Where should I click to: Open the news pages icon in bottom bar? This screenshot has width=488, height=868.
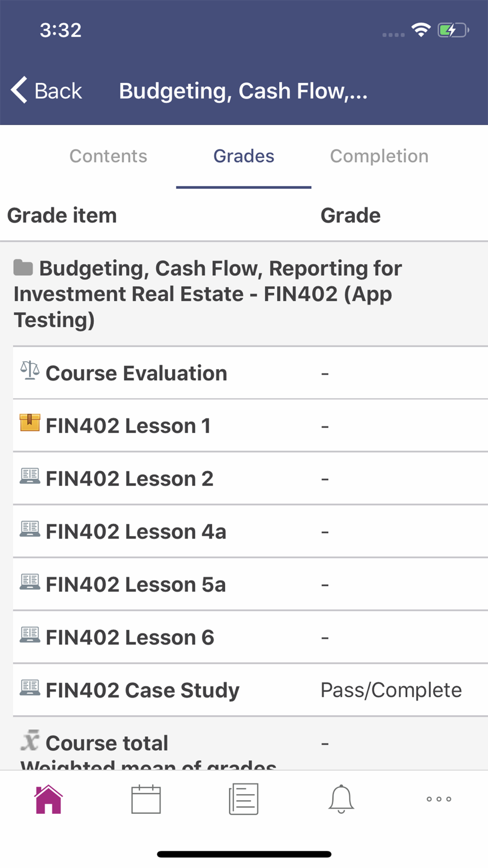tap(244, 799)
